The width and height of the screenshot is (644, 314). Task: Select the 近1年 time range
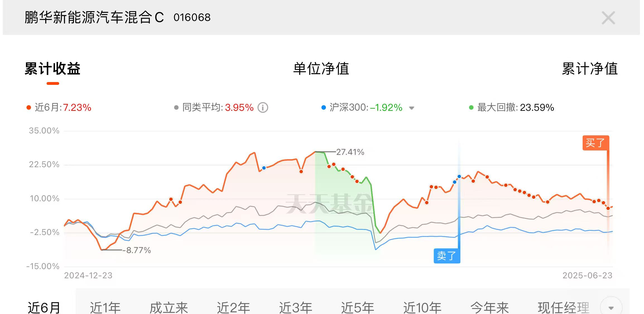tap(105, 308)
